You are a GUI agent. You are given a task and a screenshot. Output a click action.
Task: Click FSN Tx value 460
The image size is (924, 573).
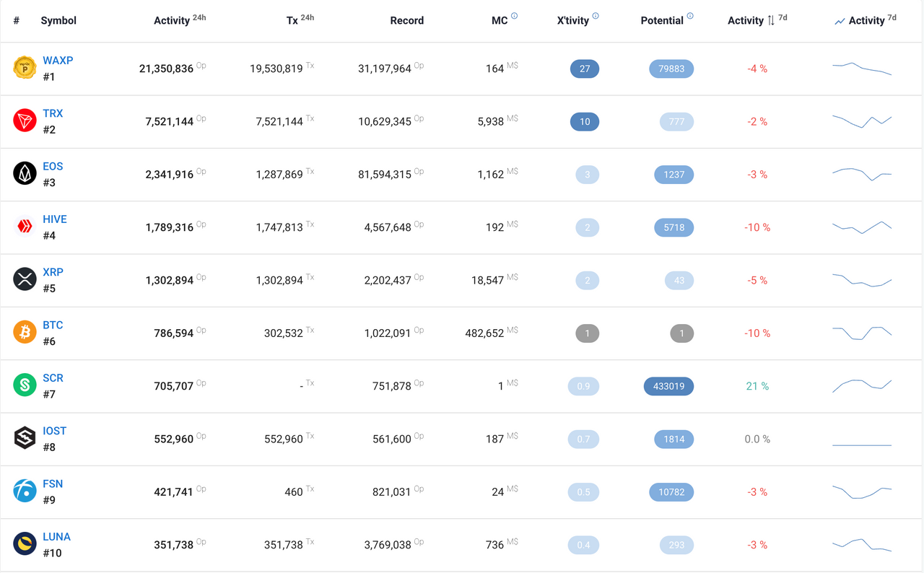click(294, 492)
